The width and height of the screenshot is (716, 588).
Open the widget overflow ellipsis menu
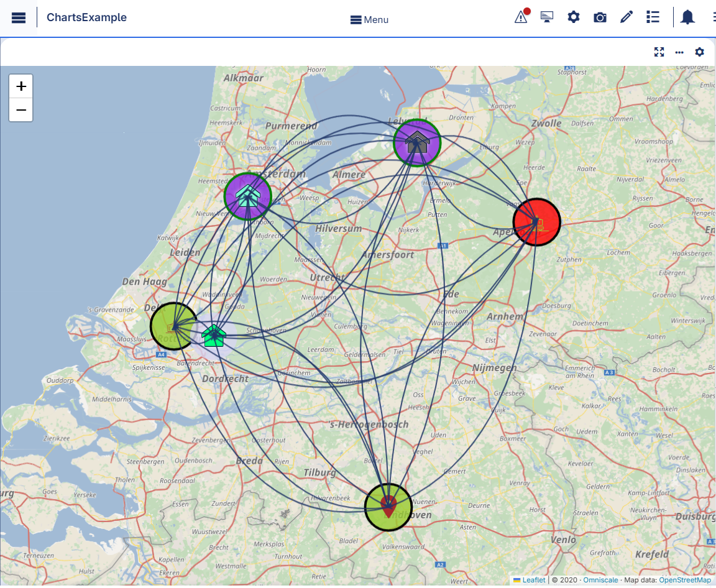679,52
